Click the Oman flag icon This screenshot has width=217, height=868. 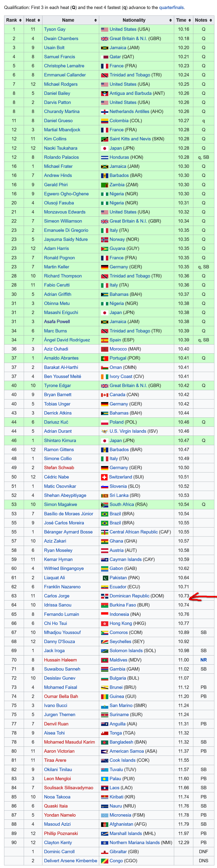[x=105, y=367]
